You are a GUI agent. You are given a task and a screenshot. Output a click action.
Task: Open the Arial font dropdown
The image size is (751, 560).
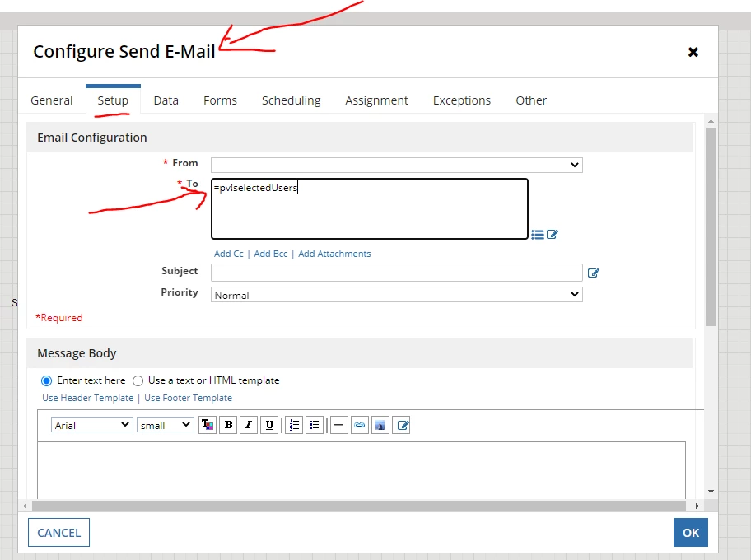click(92, 425)
